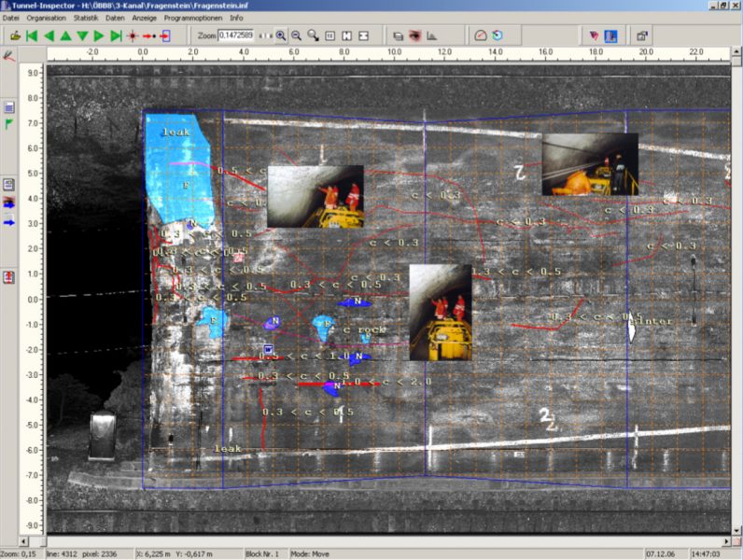Click the green down arrow navigation button
Screen dimensions: 743x560
82,35
